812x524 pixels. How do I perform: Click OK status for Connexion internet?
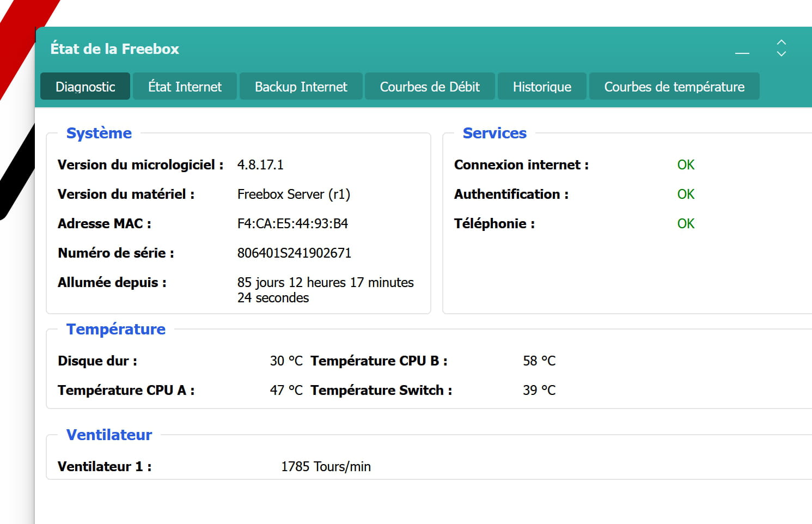(686, 164)
